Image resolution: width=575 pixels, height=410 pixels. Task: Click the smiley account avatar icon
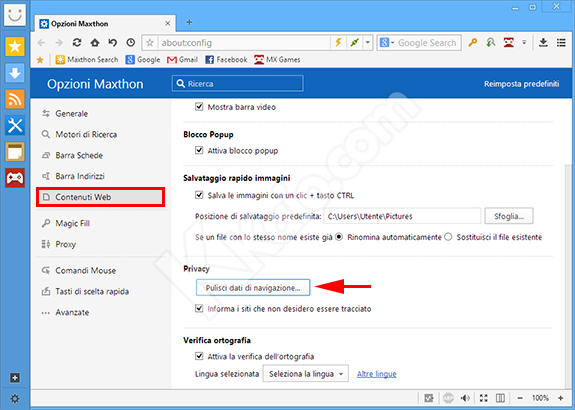(x=15, y=15)
